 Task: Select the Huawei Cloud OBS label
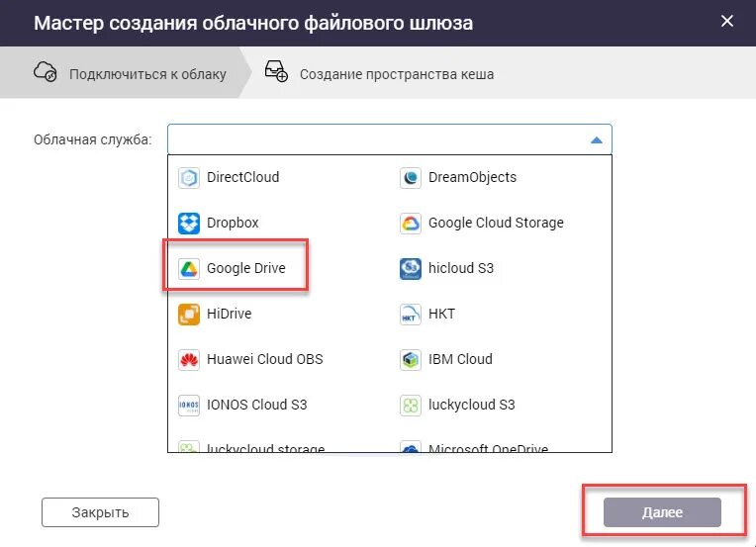(264, 359)
